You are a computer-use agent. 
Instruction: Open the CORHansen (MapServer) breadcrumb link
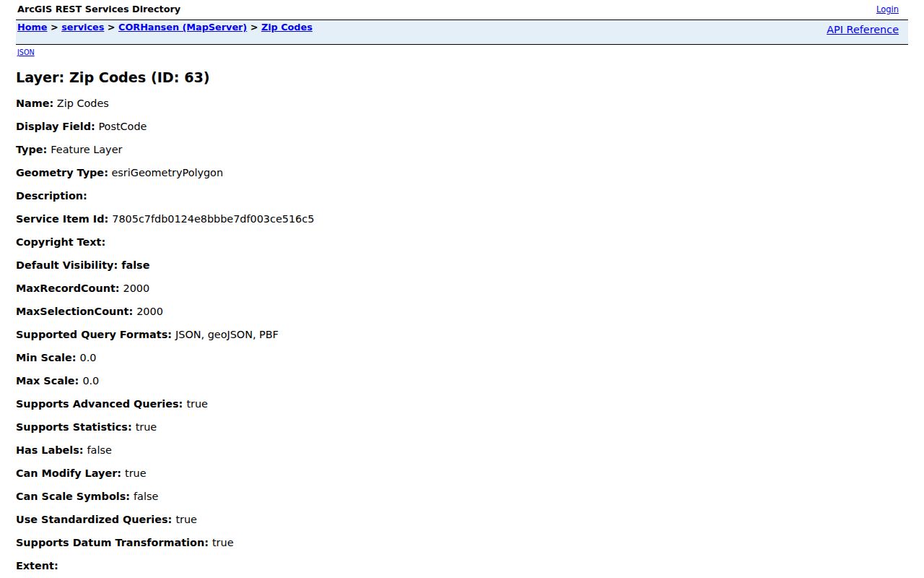pos(183,27)
